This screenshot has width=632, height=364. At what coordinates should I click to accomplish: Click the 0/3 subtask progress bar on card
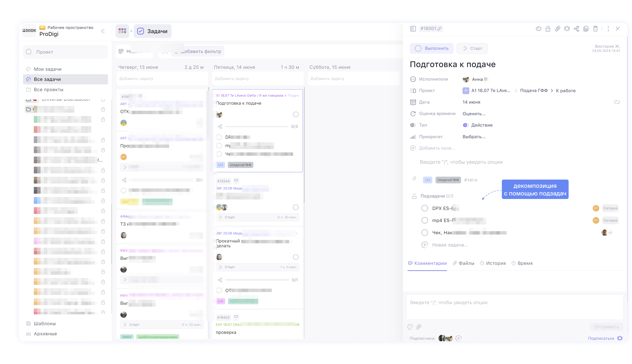pos(257,126)
